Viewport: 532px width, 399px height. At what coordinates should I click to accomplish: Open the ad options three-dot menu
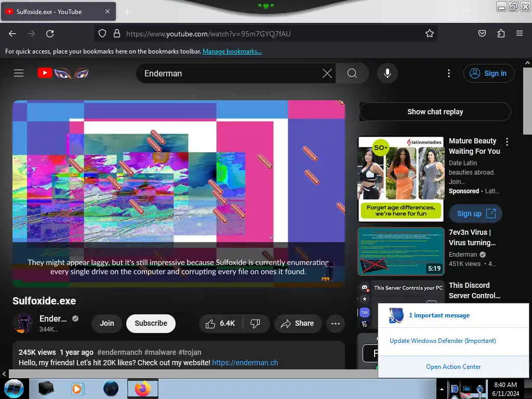point(507,141)
